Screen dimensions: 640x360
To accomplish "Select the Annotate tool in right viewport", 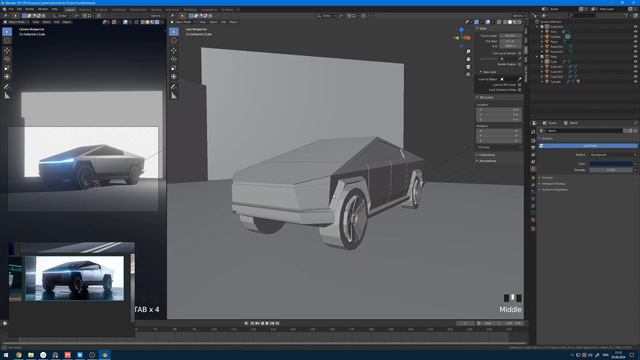I will coord(174,87).
